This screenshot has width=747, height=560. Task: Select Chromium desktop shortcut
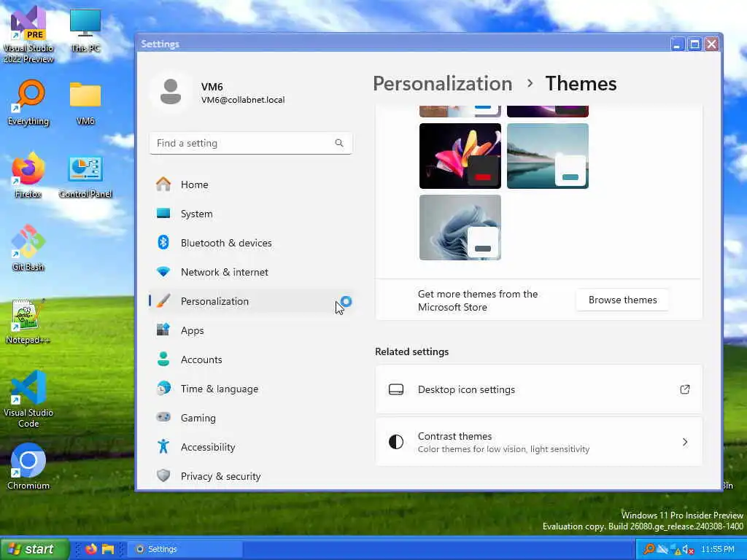[x=28, y=467]
